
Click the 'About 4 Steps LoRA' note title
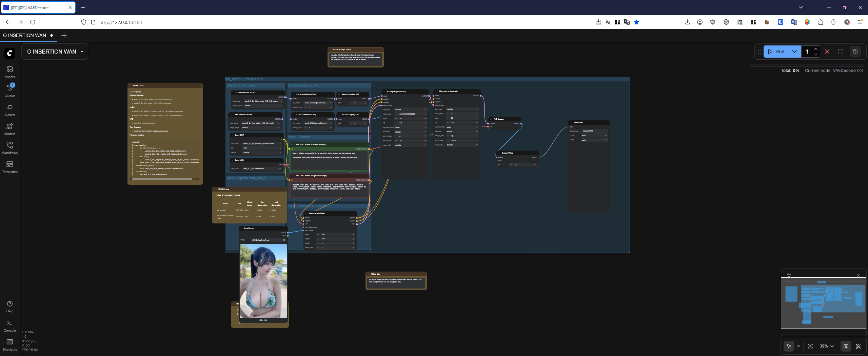pyautogui.click(x=342, y=50)
